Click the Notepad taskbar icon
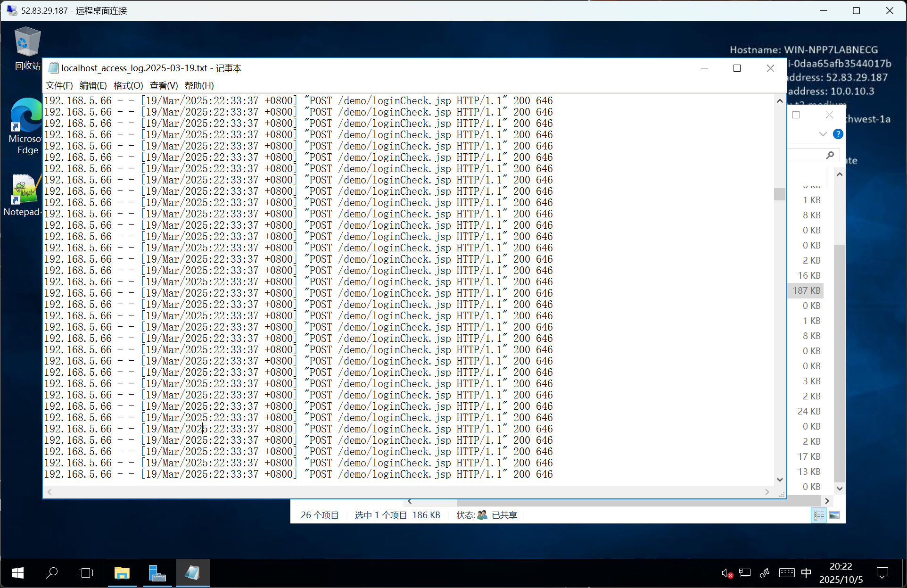907x588 pixels. (192, 573)
